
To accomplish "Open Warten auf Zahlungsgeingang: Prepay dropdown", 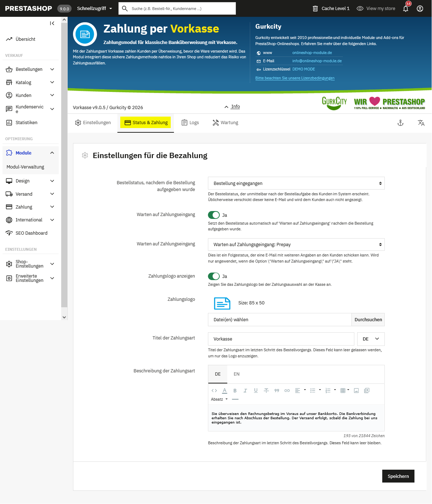I will coord(296,245).
